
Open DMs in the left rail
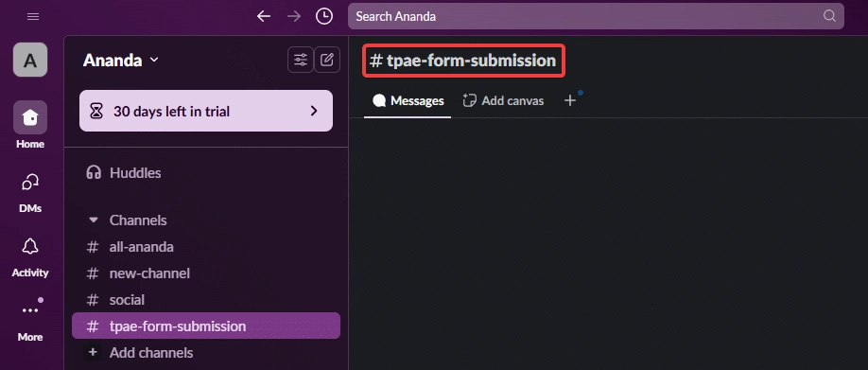[30, 193]
